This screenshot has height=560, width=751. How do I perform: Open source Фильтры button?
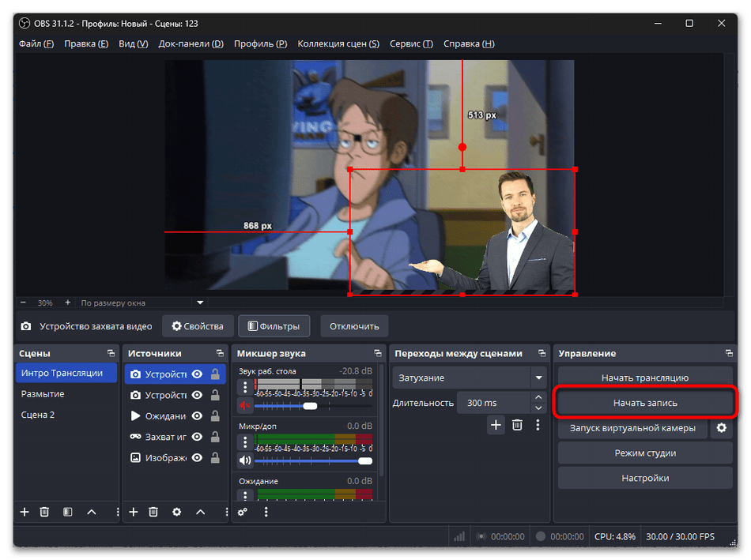(274, 326)
